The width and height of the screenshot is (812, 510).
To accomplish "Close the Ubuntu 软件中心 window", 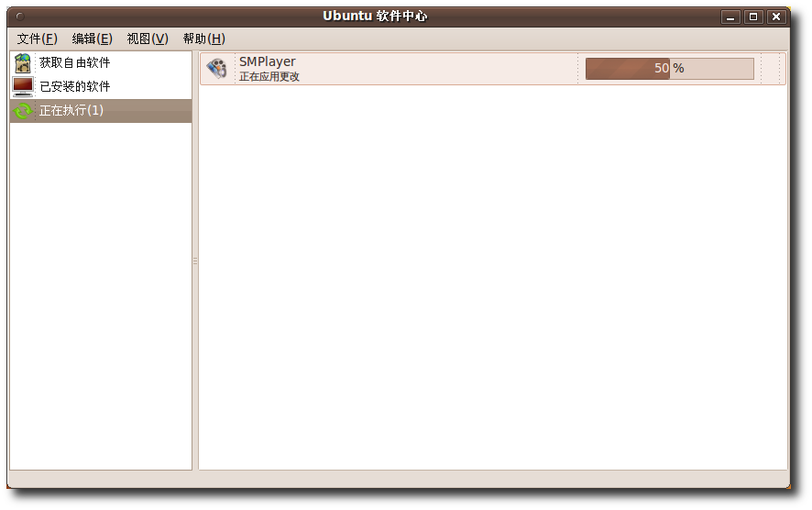I will (776, 17).
